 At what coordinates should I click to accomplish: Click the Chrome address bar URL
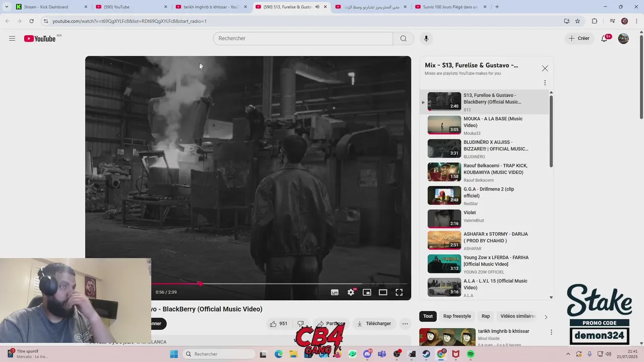pyautogui.click(x=130, y=21)
